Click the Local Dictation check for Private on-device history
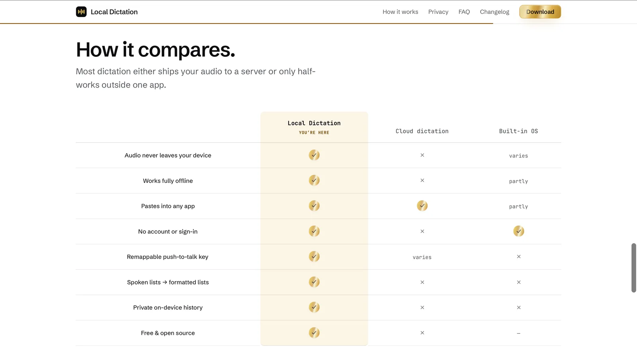This screenshot has height=364, width=637. click(x=314, y=308)
